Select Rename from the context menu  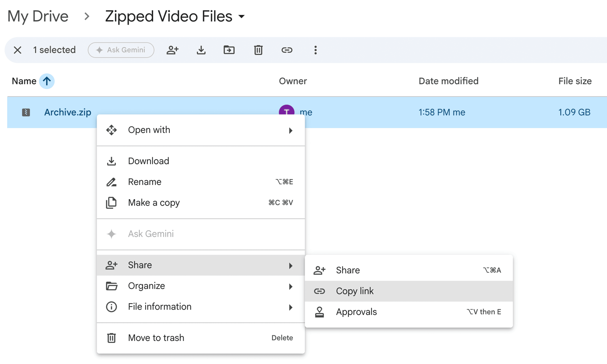point(201,182)
